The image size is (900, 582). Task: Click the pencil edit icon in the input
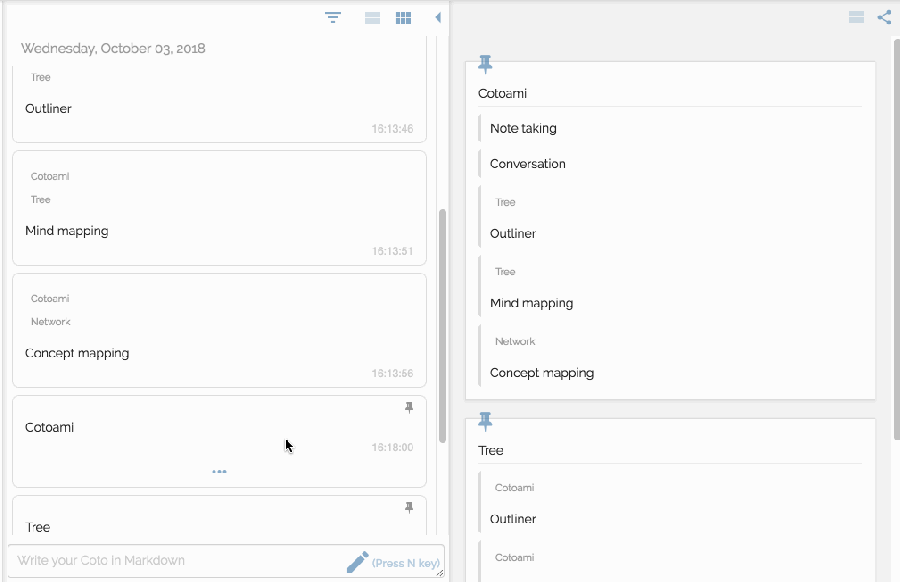357,562
